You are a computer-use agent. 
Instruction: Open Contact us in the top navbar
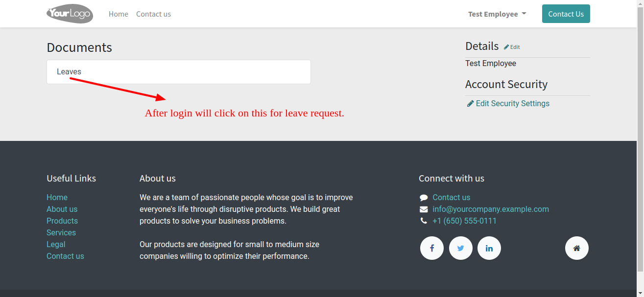pos(153,14)
